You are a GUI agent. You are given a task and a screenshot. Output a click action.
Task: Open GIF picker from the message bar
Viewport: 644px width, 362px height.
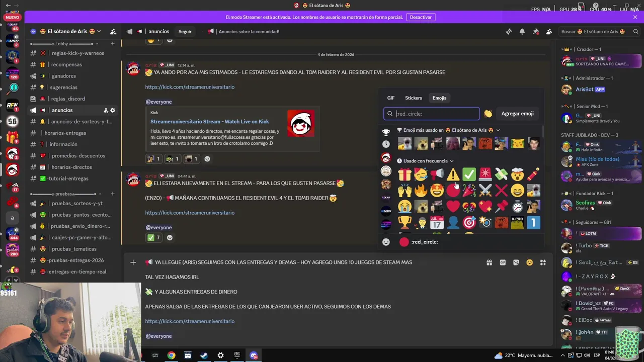tap(503, 262)
